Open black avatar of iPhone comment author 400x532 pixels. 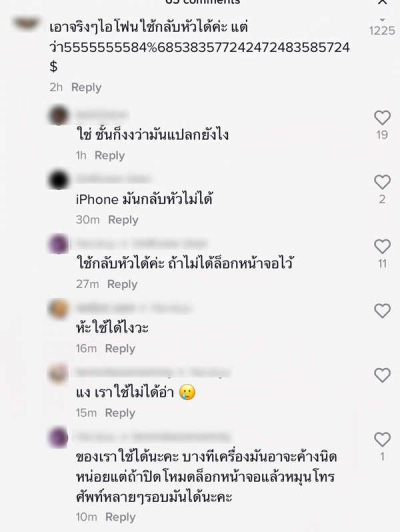[58, 180]
